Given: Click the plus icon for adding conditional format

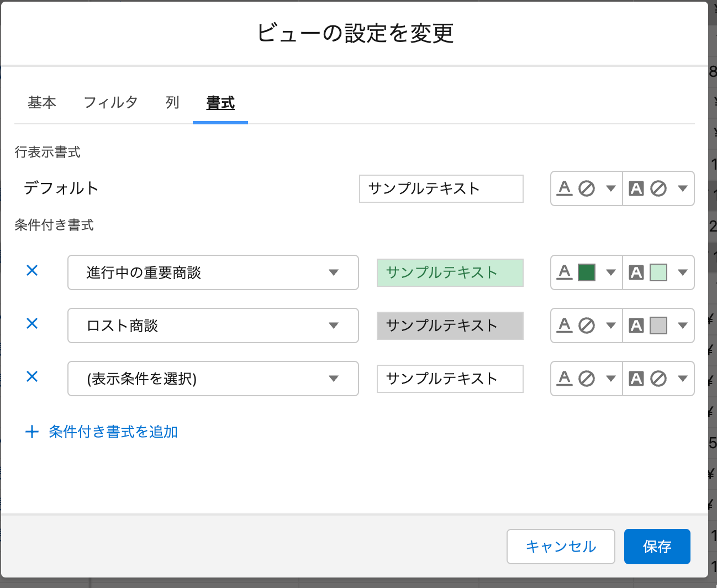Looking at the screenshot, I should (x=32, y=432).
